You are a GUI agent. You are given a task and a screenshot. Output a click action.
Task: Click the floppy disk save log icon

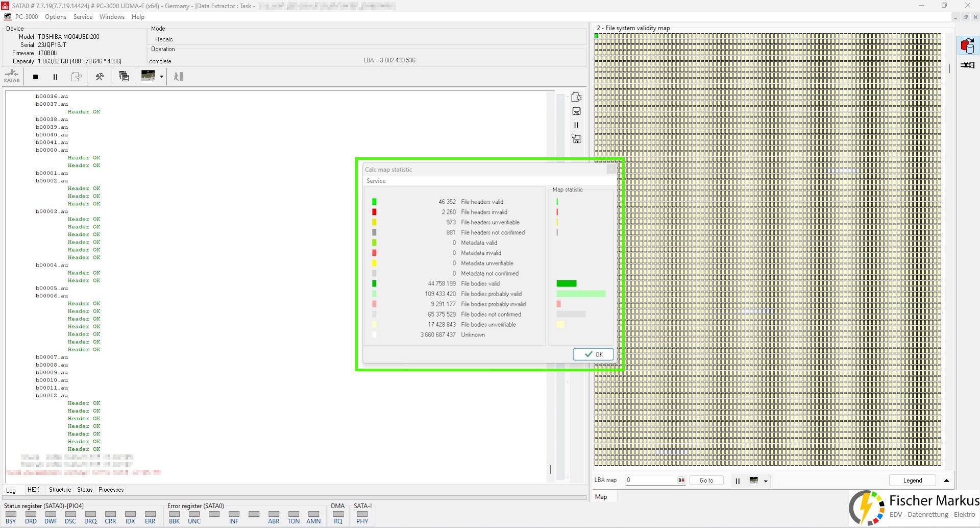point(576,111)
